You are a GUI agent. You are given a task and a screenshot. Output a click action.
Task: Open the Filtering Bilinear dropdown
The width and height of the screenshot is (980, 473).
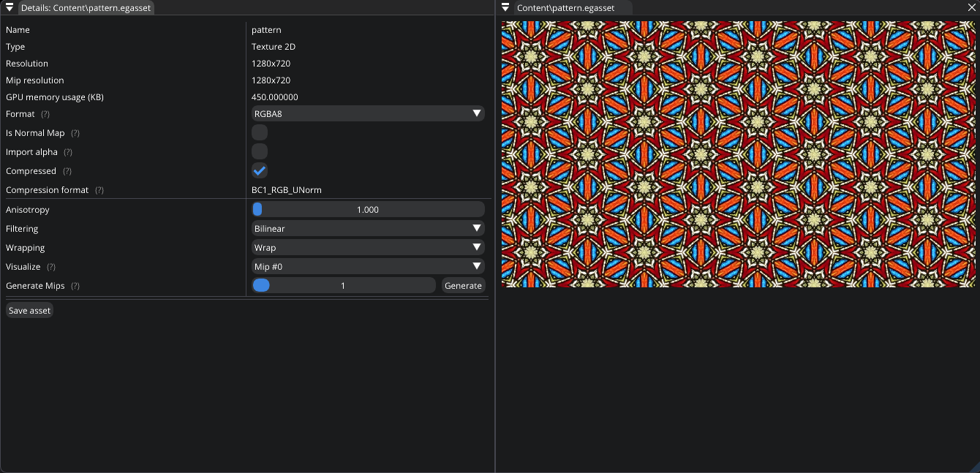coord(368,228)
